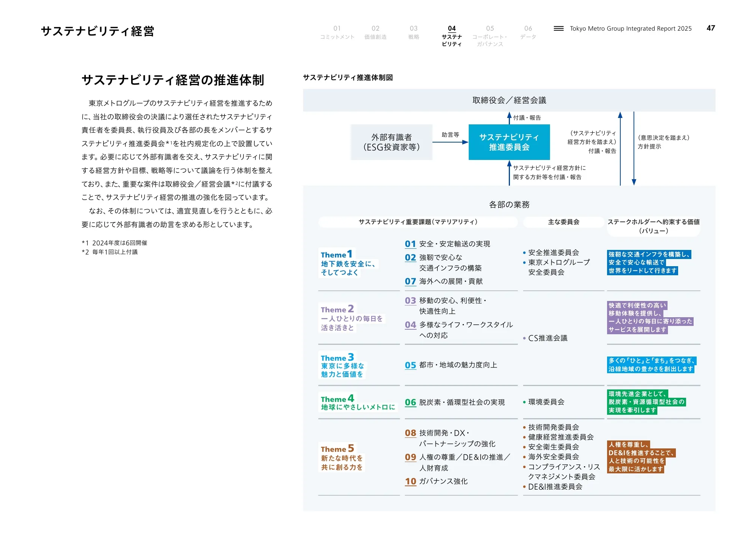Click the Theme 3 東京に多様な label
Image resolution: width=756 pixels, height=535 pixels.
tap(342, 366)
